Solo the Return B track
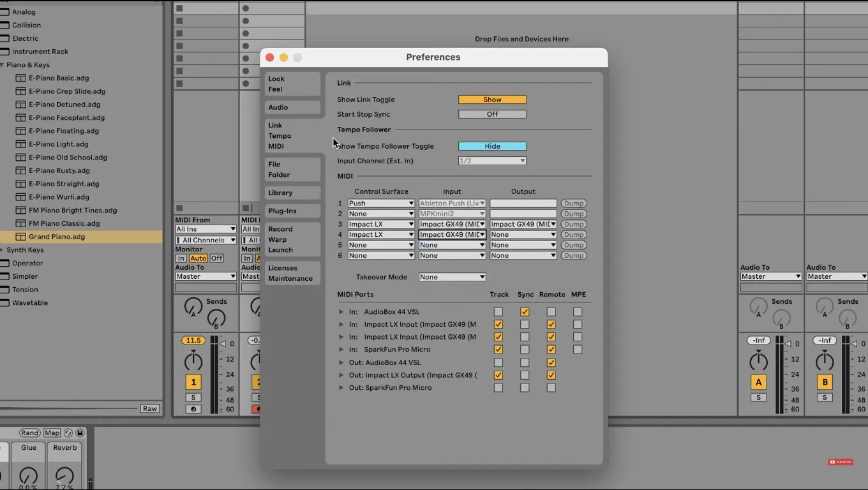 (825, 397)
